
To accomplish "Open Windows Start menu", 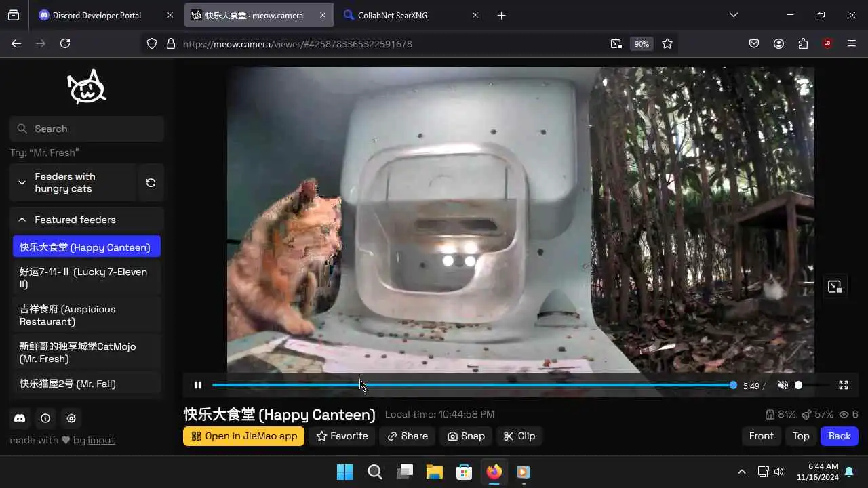I will (344, 472).
